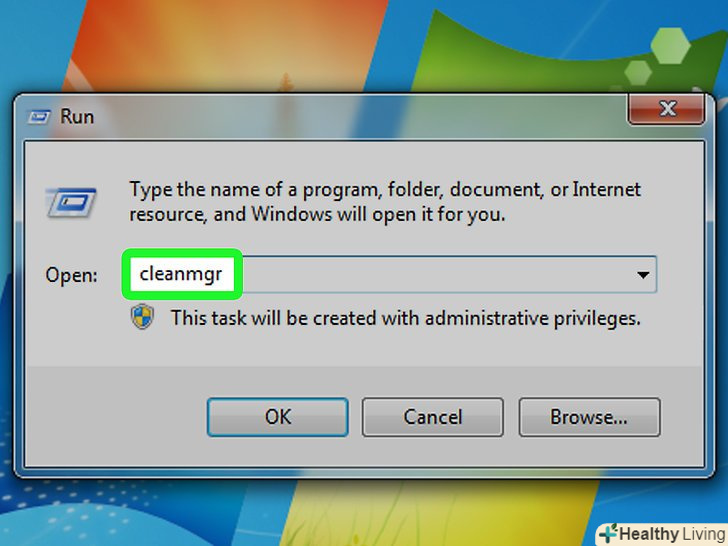Click the empty area of Open combo box
Image resolution: width=728 pixels, height=546 pixels.
click(436, 274)
